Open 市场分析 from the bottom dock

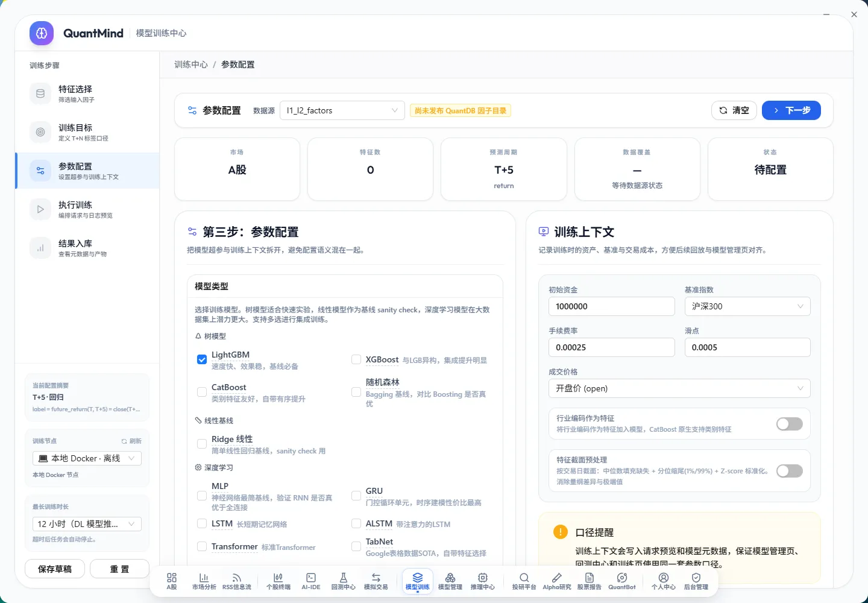click(204, 581)
